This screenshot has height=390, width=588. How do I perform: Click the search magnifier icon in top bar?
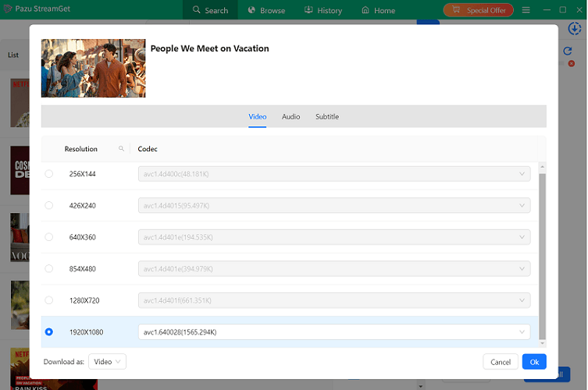click(x=197, y=9)
